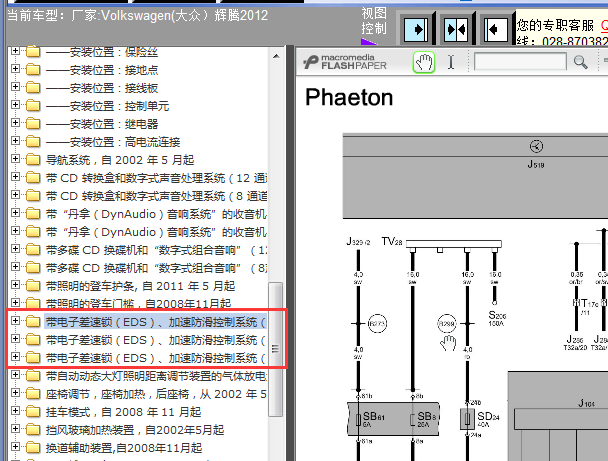
Task: Click the folder icon of 导航系统 entry
Action: pos(33,159)
